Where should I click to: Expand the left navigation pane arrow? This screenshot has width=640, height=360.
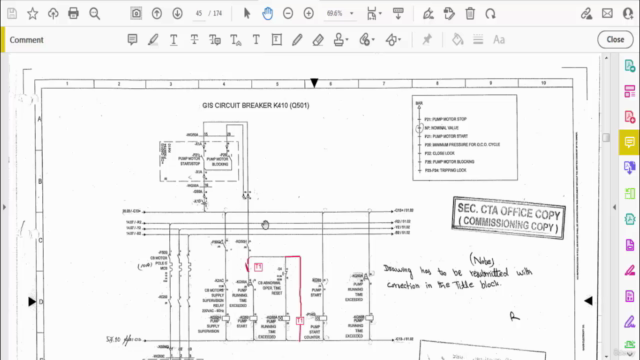(4, 207)
